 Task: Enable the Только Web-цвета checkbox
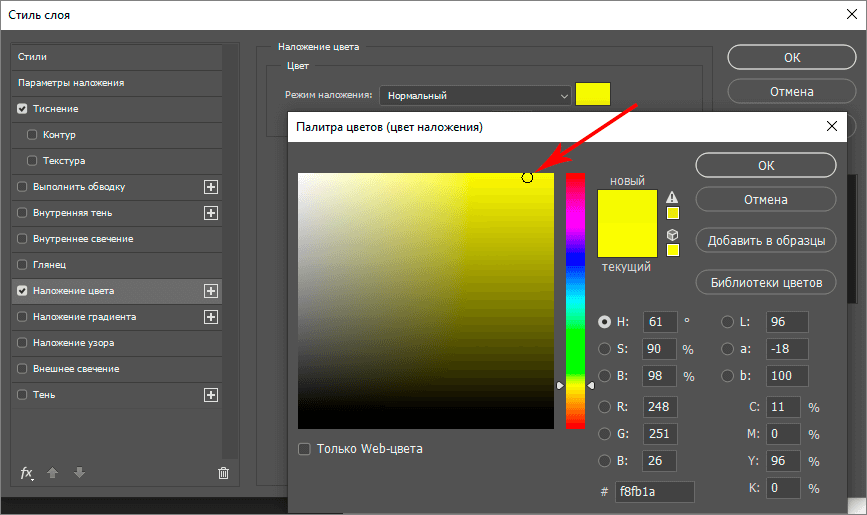304,449
